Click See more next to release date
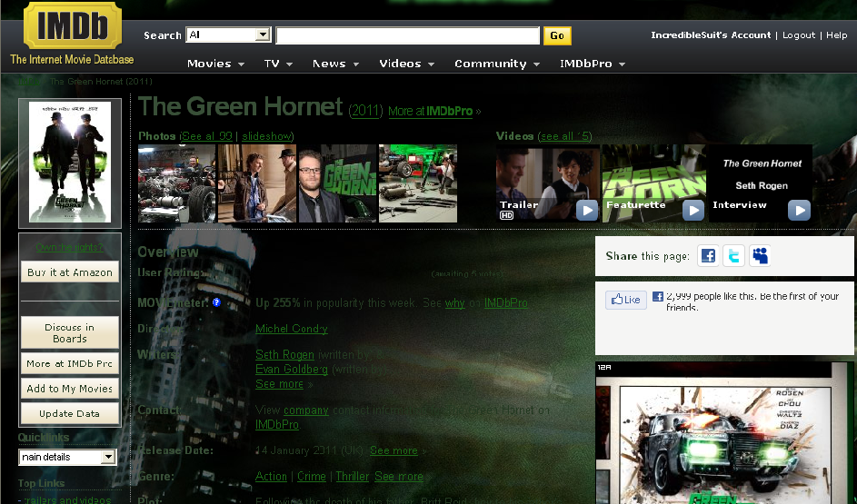 (x=394, y=450)
